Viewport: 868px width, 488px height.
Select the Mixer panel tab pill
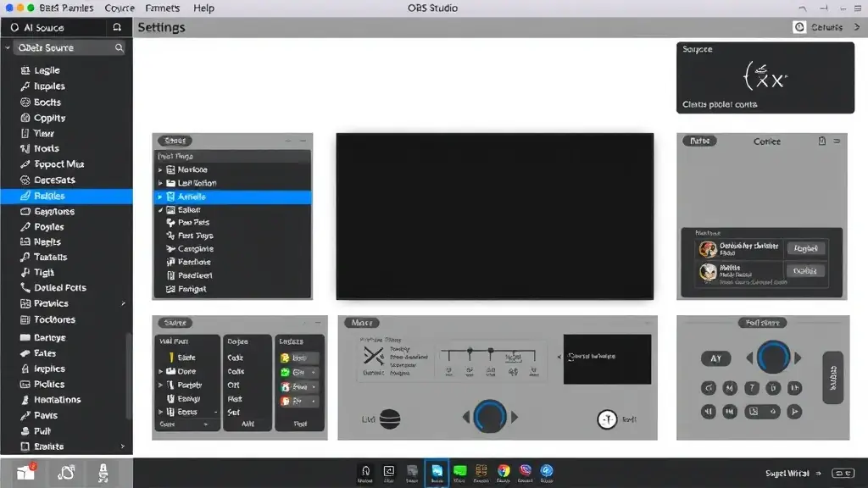click(x=362, y=323)
